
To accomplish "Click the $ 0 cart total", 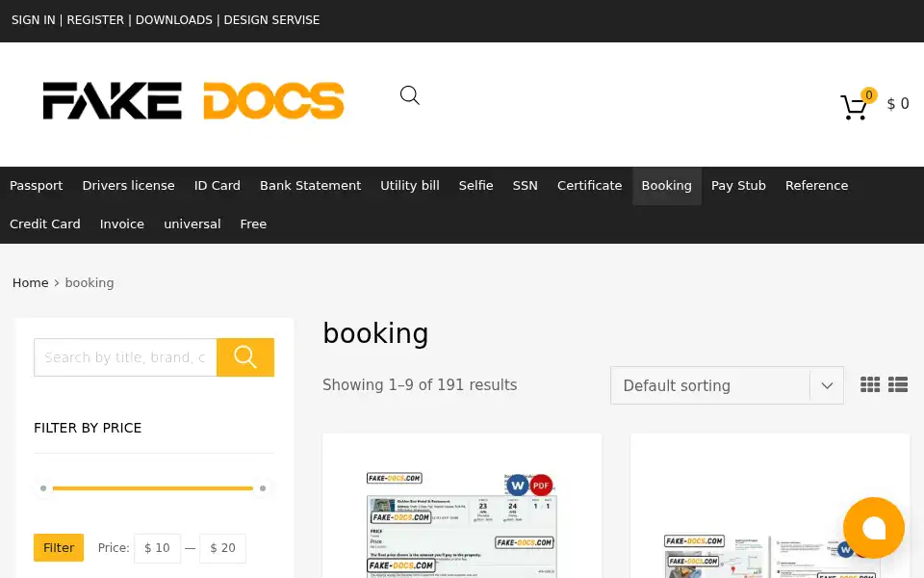I will [x=898, y=104].
